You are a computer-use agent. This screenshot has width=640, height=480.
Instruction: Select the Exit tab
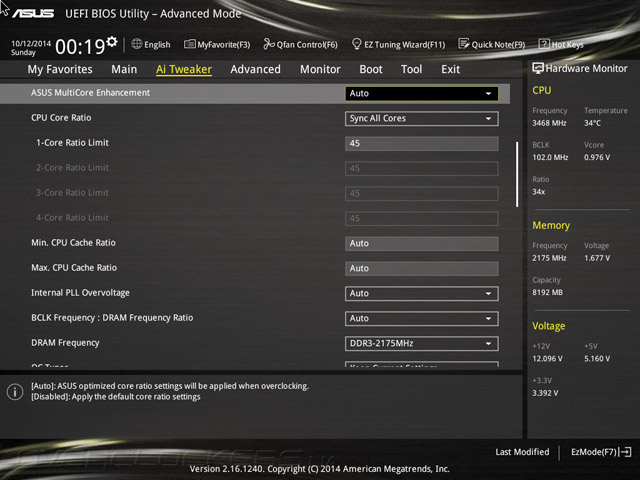pyautogui.click(x=450, y=69)
